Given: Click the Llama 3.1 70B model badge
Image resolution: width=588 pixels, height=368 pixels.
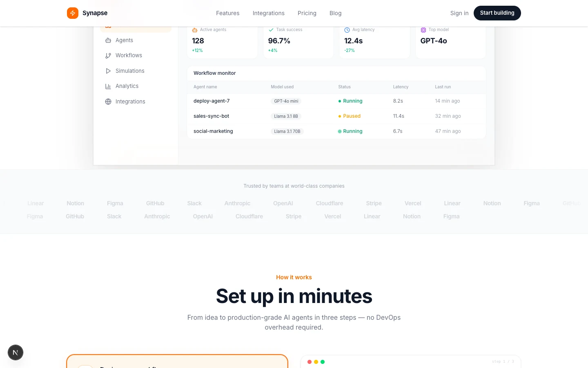Looking at the screenshot, I should [287, 131].
